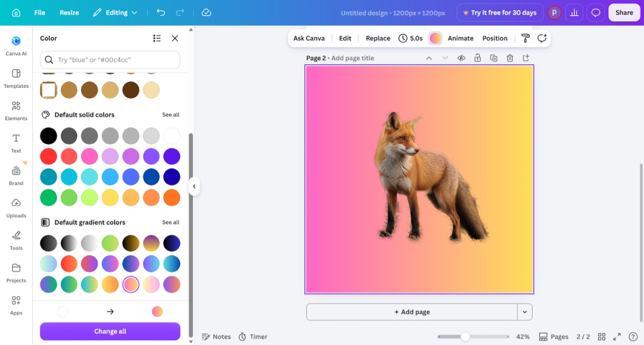See all default gradient colors
Image resolution: width=644 pixels, height=345 pixels.
tap(171, 222)
